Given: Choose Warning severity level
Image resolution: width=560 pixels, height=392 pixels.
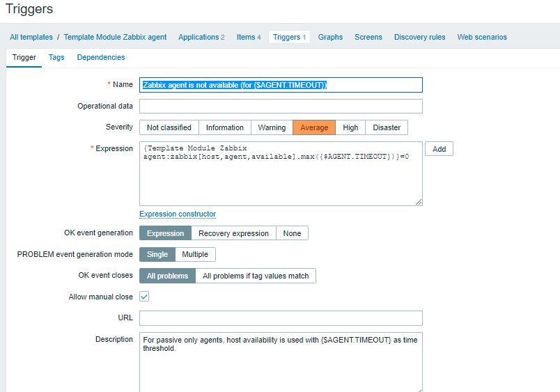Looking at the screenshot, I should tap(272, 127).
